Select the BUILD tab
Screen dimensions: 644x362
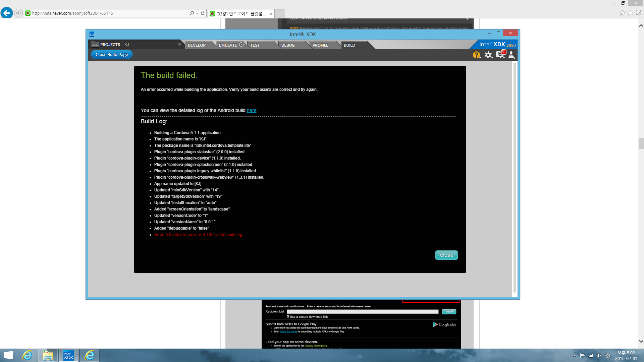(349, 45)
